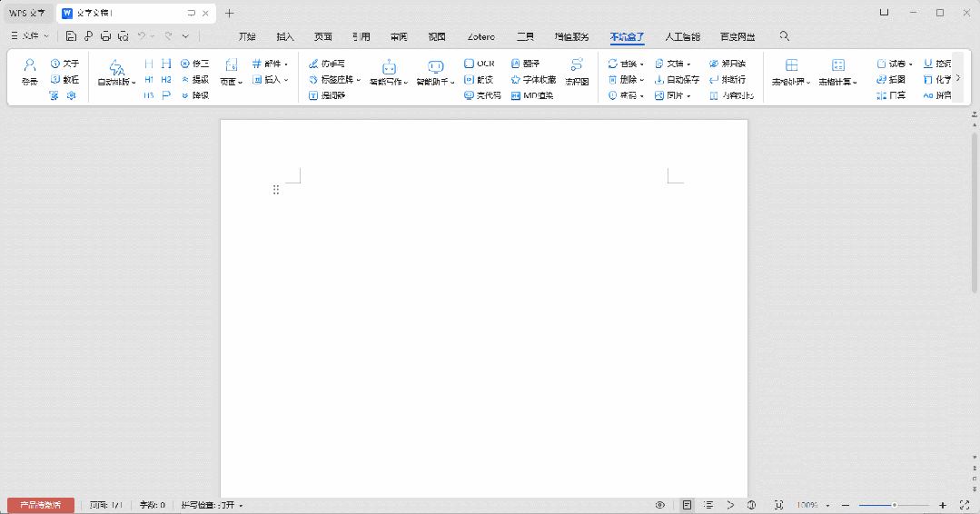Click the 提词器 teleprompter tool
The width and height of the screenshot is (980, 514).
(327, 95)
